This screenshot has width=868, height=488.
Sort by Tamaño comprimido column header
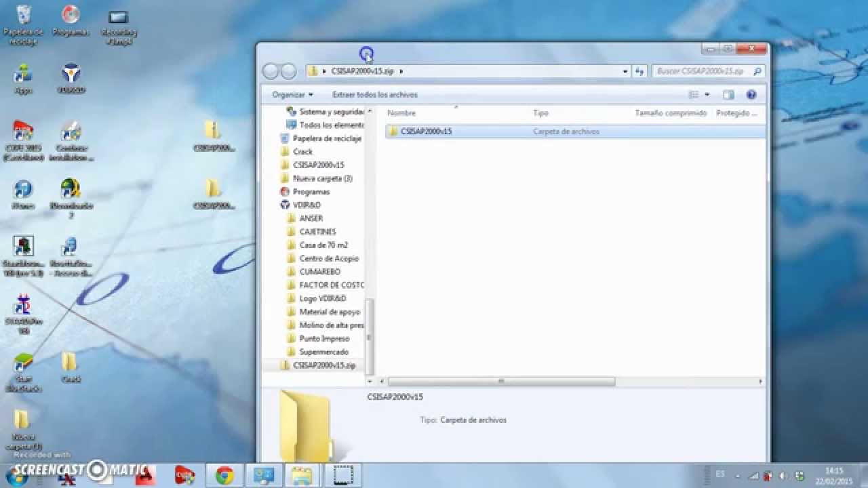tap(671, 113)
